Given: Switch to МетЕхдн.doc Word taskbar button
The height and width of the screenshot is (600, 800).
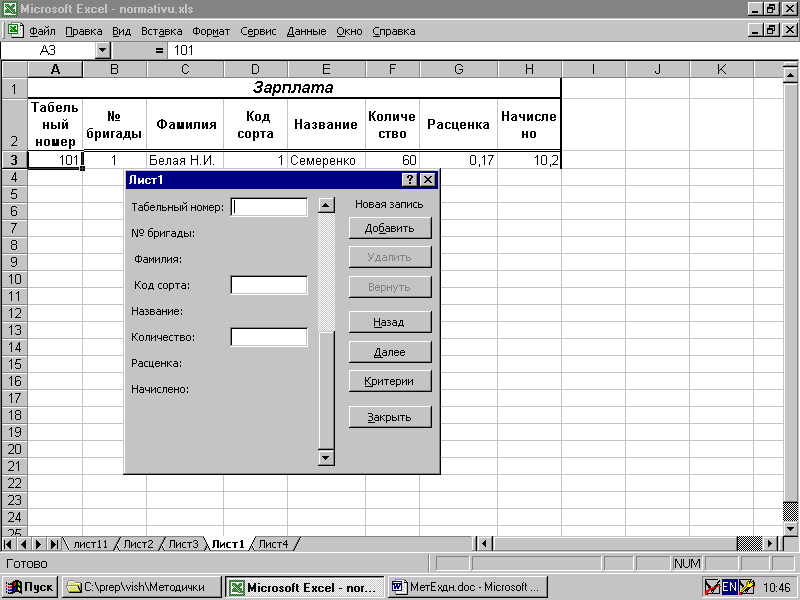Looking at the screenshot, I should 467,587.
